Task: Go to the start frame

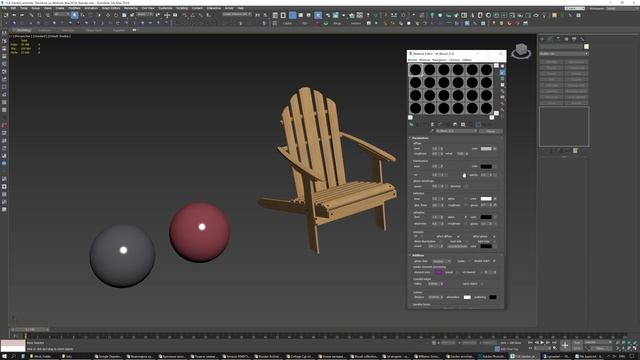Action: coord(530,342)
